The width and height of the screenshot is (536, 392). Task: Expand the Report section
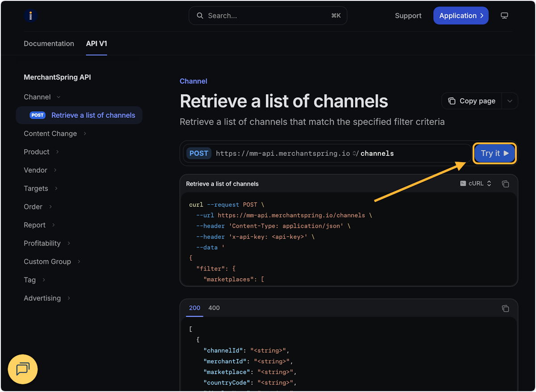point(39,225)
